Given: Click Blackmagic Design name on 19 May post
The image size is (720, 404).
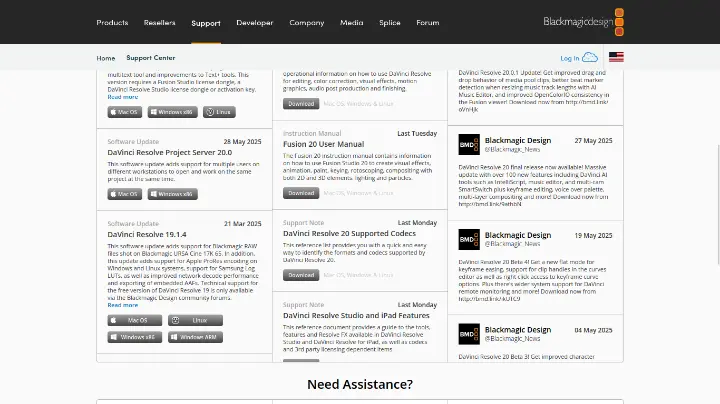Looking at the screenshot, I should (518, 235).
